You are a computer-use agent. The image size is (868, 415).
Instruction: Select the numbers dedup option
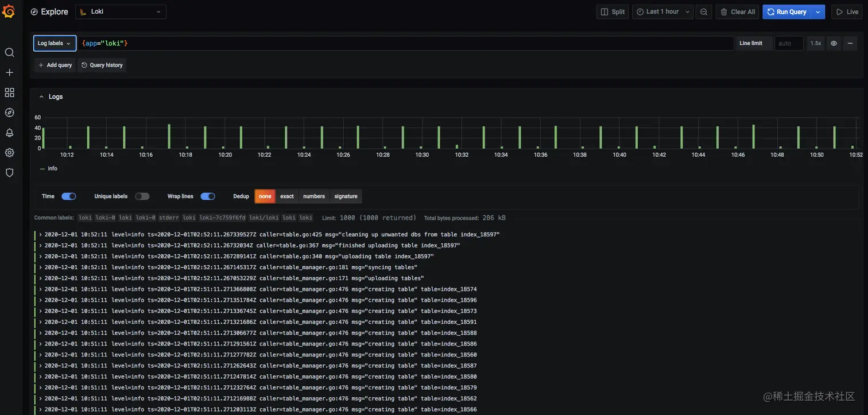314,196
